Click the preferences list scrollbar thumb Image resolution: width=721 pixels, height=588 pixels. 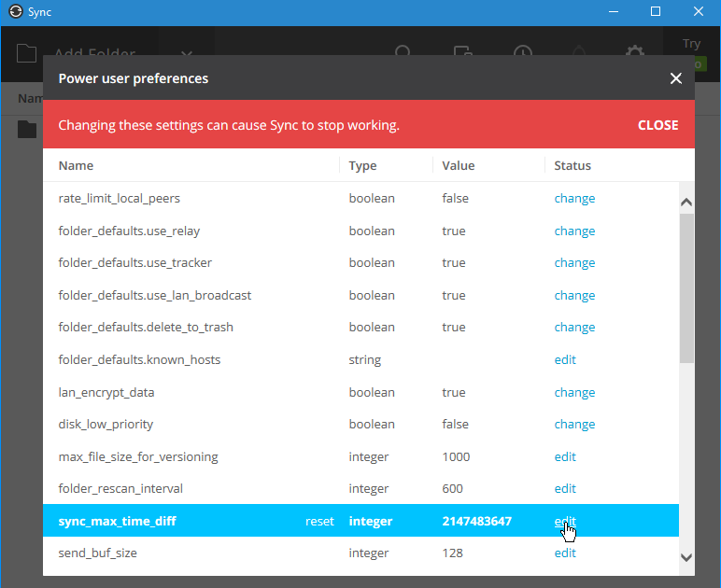coord(686,288)
